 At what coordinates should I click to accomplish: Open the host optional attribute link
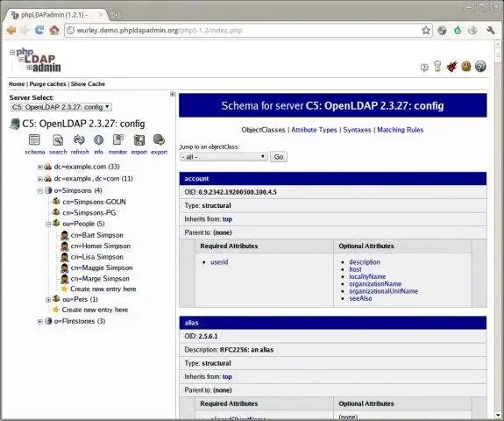(x=355, y=269)
